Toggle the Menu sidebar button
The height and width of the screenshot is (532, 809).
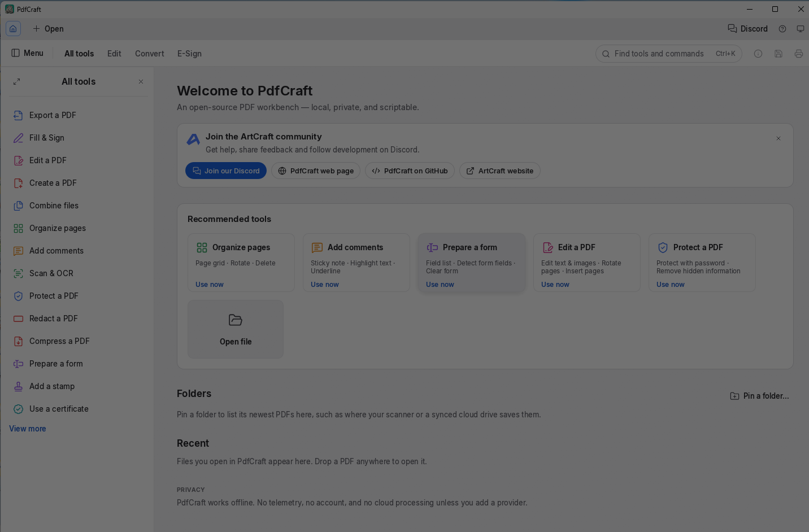click(27, 53)
